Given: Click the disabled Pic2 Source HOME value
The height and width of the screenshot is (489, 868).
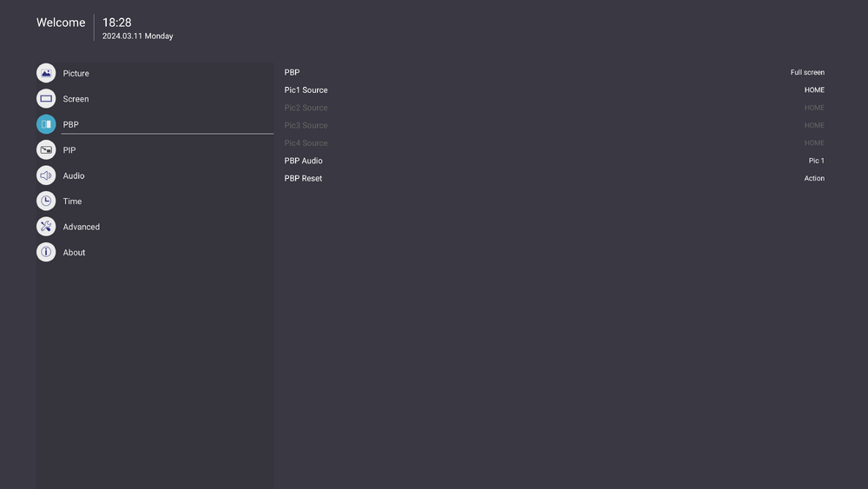Looking at the screenshot, I should pyautogui.click(x=814, y=108).
